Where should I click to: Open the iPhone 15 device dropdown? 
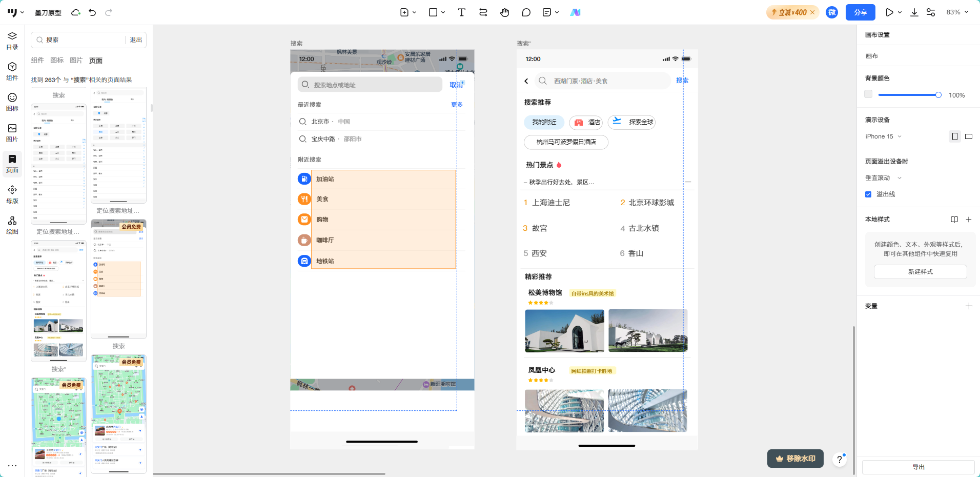click(x=884, y=136)
